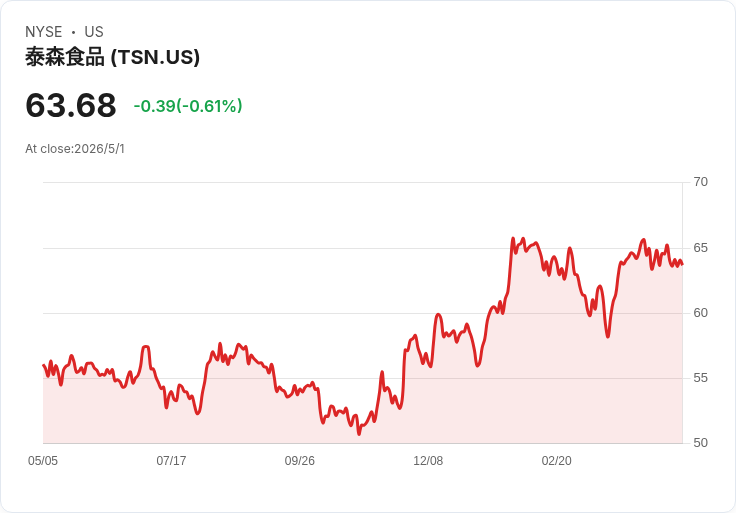
Task: Click the NYSE exchange label
Action: pyautogui.click(x=44, y=32)
